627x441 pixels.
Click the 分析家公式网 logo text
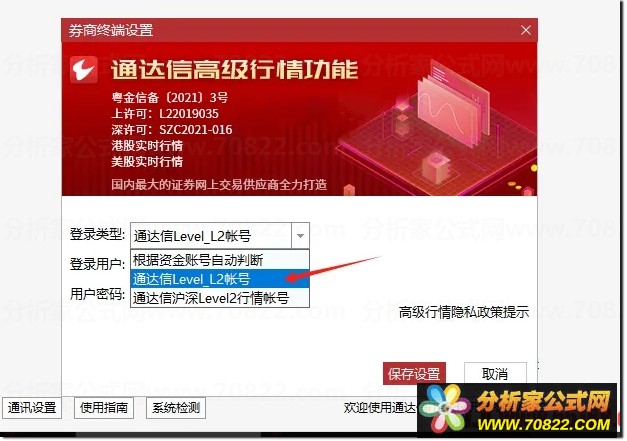coord(544,401)
